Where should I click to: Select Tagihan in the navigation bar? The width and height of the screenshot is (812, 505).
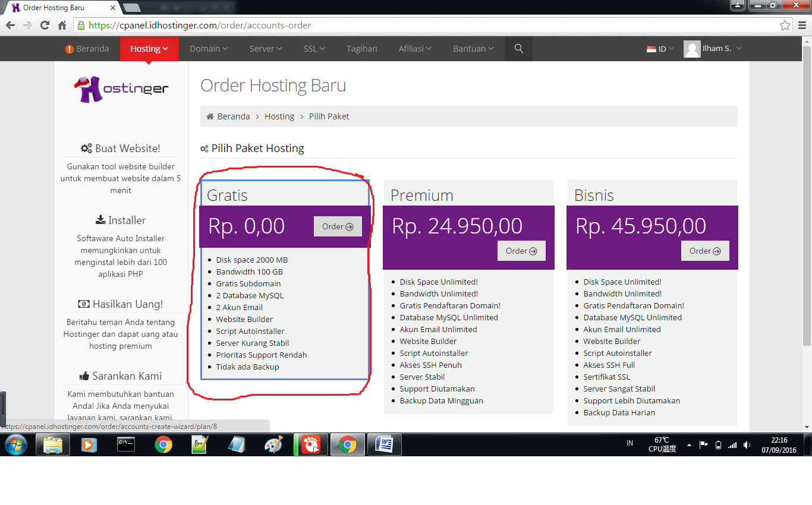[361, 49]
